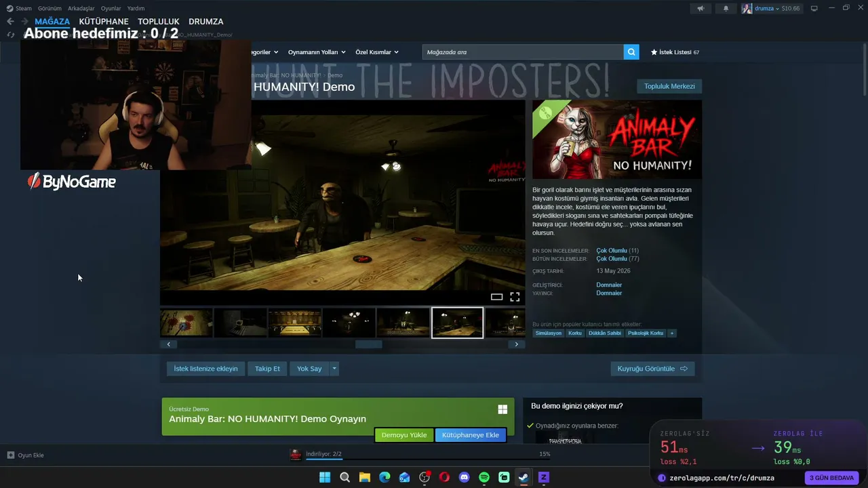Open Streamlabs from the taskbar
This screenshot has width=868, height=488.
pos(504,477)
